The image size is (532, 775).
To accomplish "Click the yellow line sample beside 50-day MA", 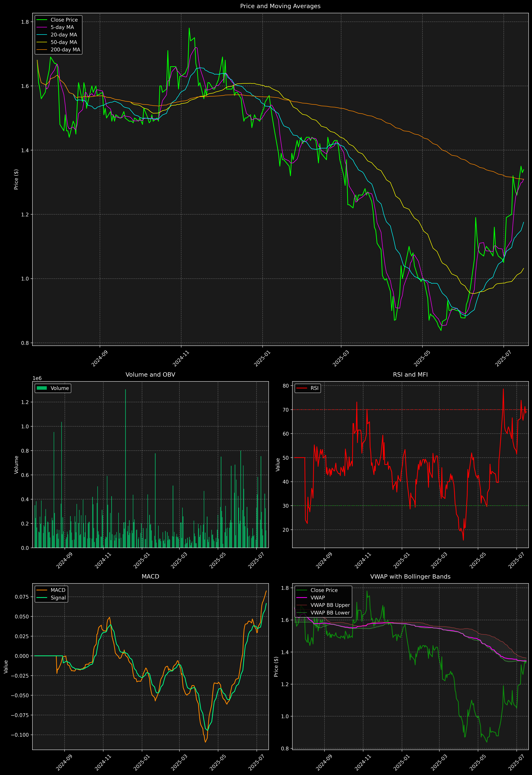I will (42, 42).
